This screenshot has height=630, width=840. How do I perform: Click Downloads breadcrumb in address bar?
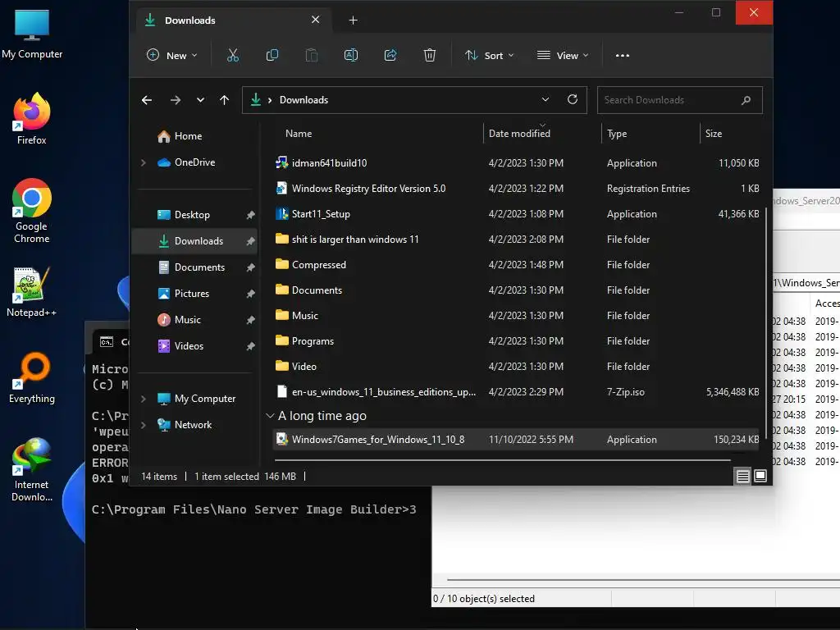coord(304,100)
